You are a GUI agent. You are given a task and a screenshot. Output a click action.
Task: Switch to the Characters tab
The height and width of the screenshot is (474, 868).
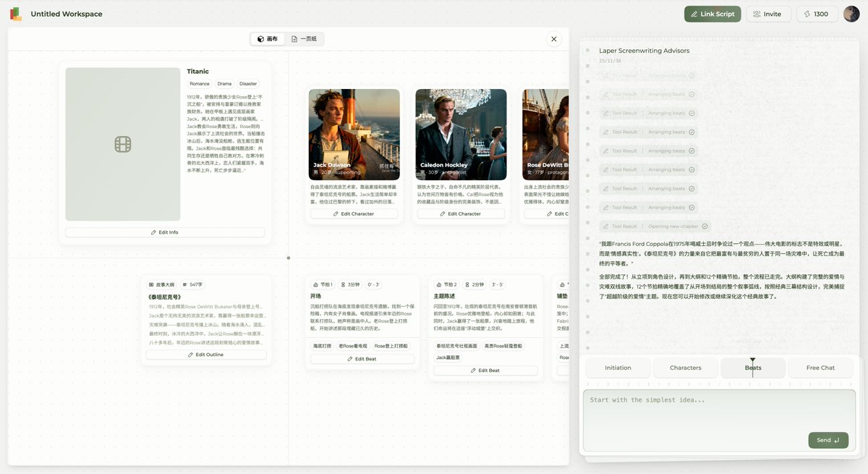pyautogui.click(x=684, y=367)
